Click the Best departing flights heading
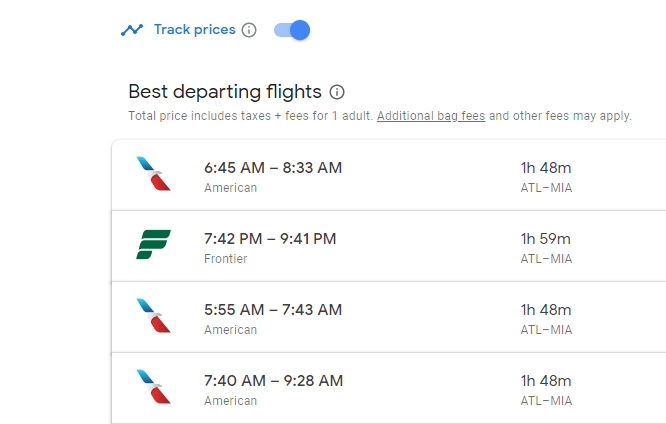This screenshot has width=666, height=424. click(x=225, y=92)
